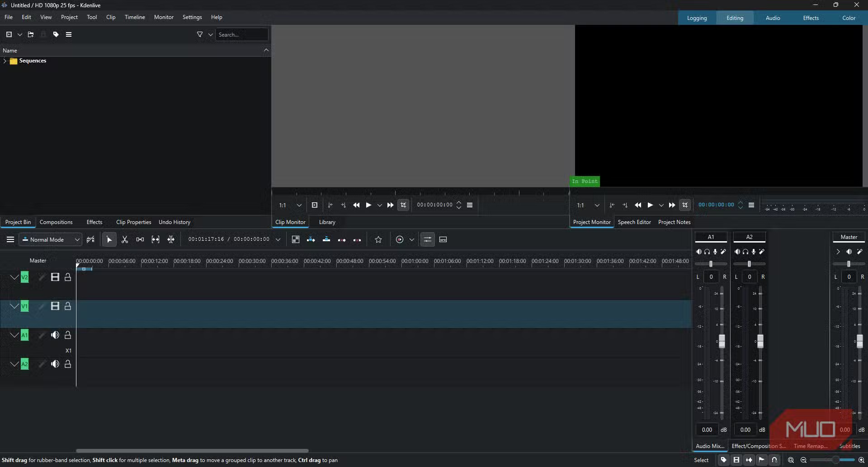The height and width of the screenshot is (467, 868).
Task: Toggle lock on the V2 track
Action: pos(68,277)
